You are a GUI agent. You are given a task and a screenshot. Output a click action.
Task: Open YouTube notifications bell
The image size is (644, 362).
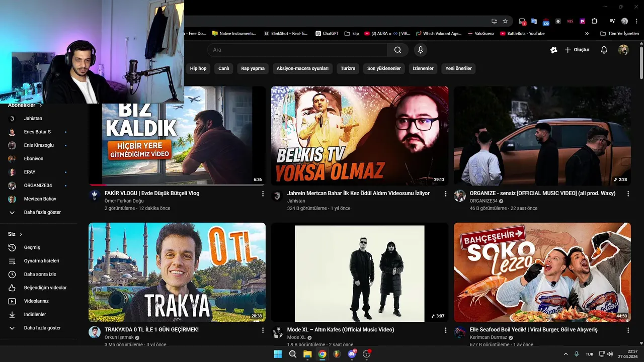604,50
